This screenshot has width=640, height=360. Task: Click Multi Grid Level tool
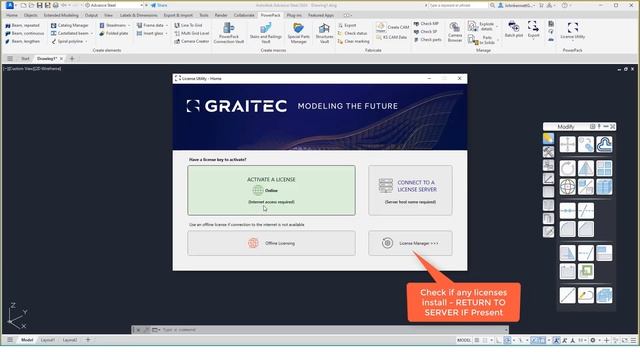coord(192,33)
